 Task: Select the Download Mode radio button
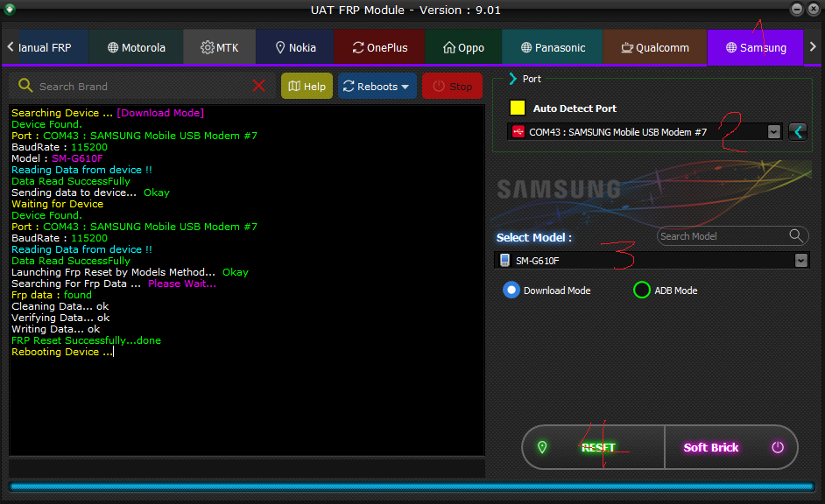tap(511, 290)
